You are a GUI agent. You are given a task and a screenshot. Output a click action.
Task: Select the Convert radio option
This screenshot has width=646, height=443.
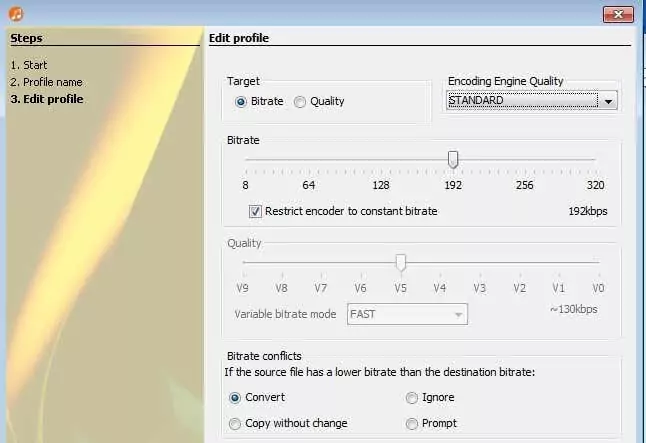point(235,397)
